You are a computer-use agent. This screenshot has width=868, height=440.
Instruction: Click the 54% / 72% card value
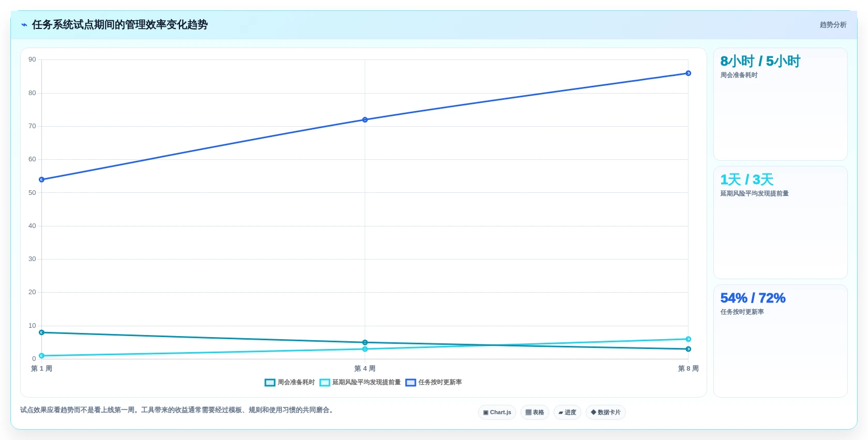point(753,298)
